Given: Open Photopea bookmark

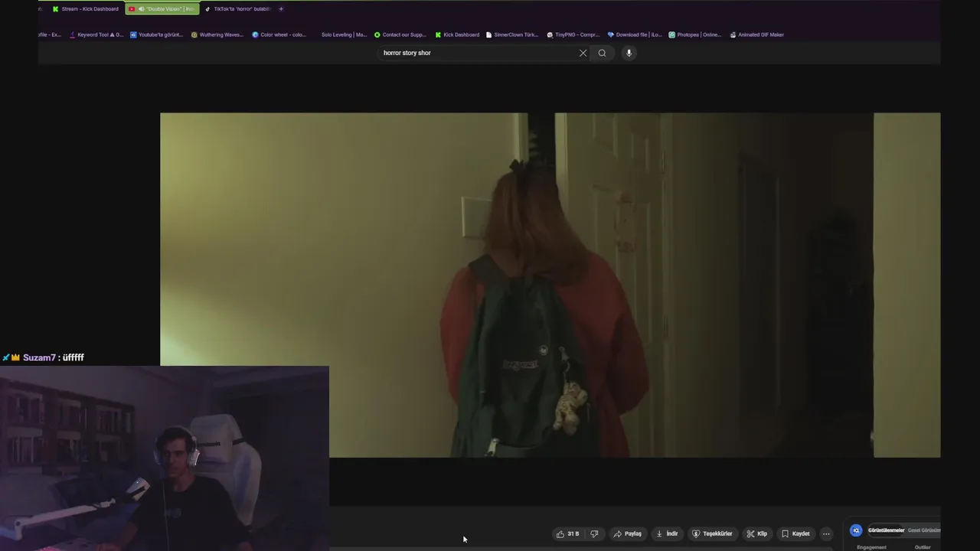Looking at the screenshot, I should coord(695,34).
